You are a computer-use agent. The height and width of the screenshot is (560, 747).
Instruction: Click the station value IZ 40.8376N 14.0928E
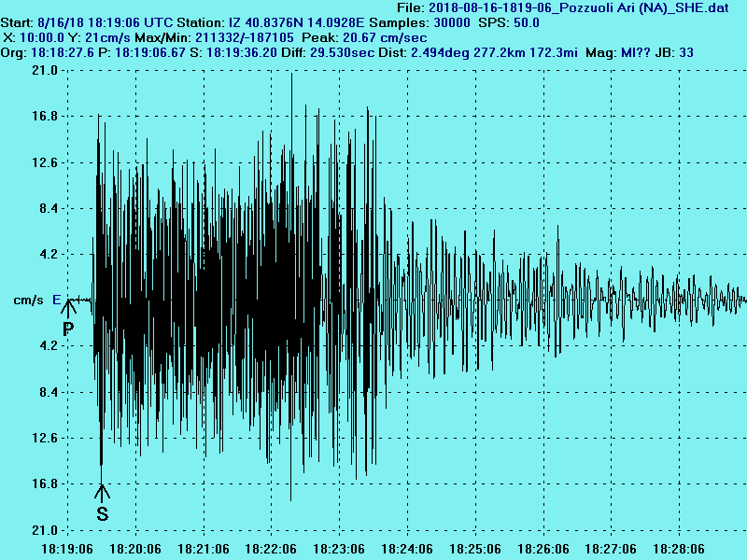click(x=296, y=22)
